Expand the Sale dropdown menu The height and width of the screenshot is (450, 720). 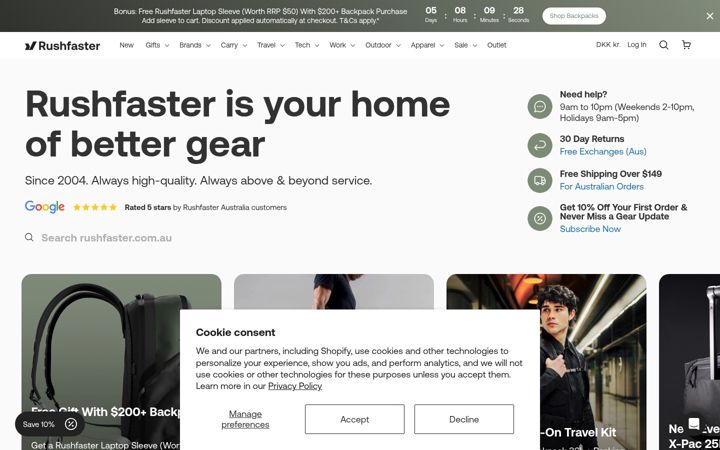click(466, 45)
